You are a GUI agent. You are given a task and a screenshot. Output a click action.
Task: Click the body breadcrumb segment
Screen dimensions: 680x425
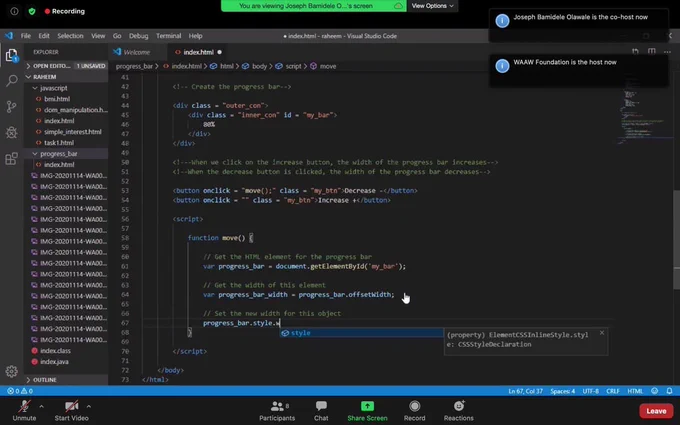pos(259,66)
